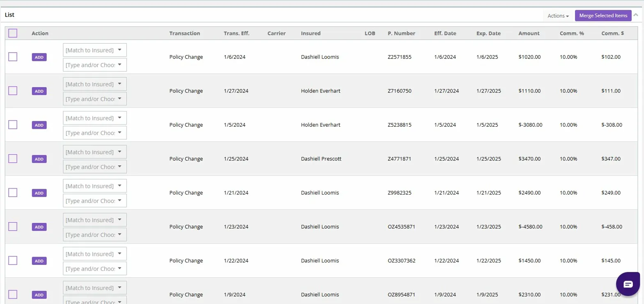Sort by the Eff. Date column header
The image size is (644, 304).
[x=445, y=33]
